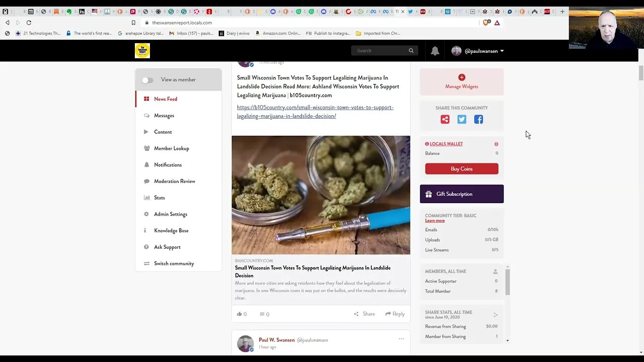644x362 pixels.
Task: Open Member Lookup in sidebar
Action: pos(179,148)
